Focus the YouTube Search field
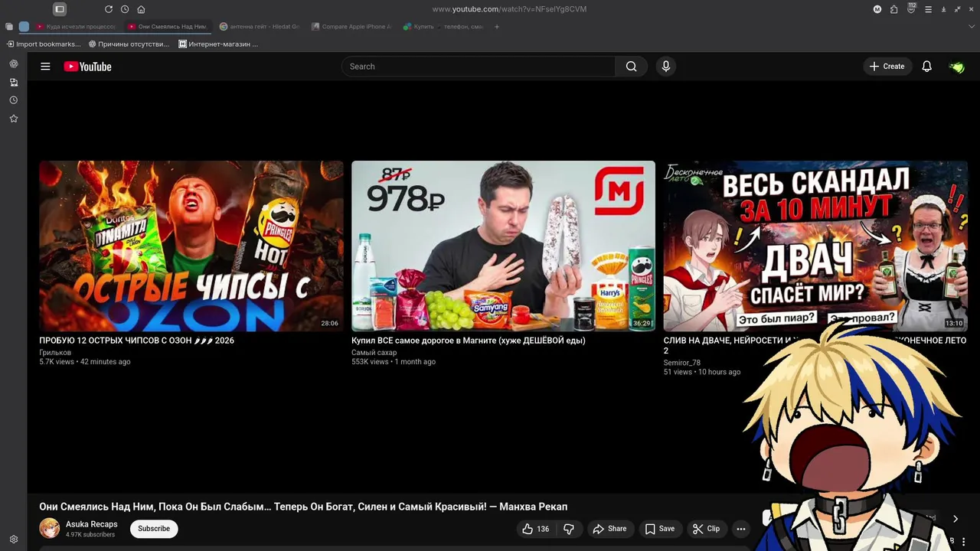This screenshot has height=551, width=980. pos(479,67)
